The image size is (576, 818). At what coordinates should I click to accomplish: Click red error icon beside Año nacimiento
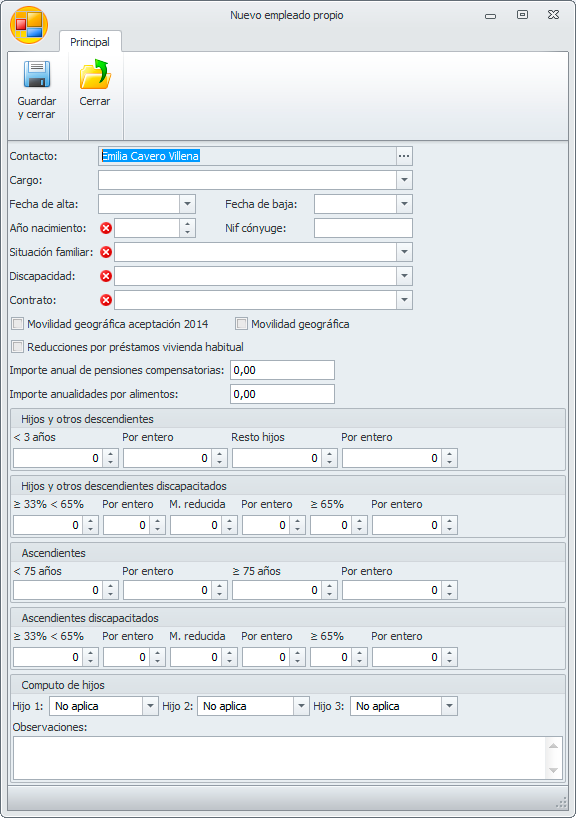click(106, 228)
